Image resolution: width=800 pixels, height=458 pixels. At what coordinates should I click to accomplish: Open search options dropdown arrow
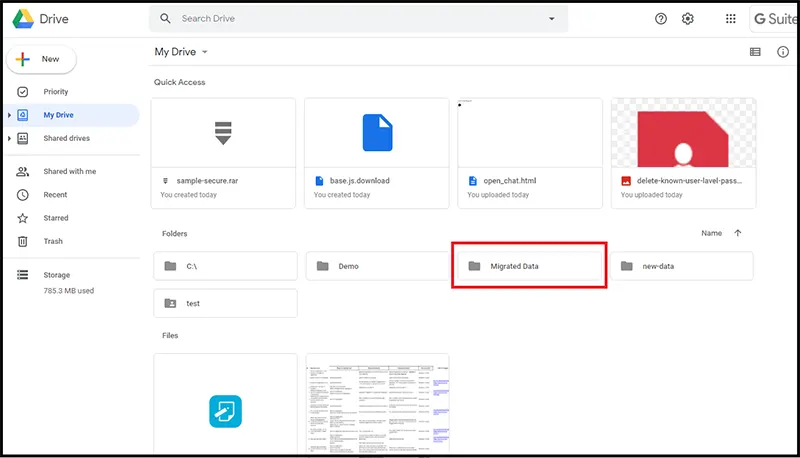click(x=552, y=19)
